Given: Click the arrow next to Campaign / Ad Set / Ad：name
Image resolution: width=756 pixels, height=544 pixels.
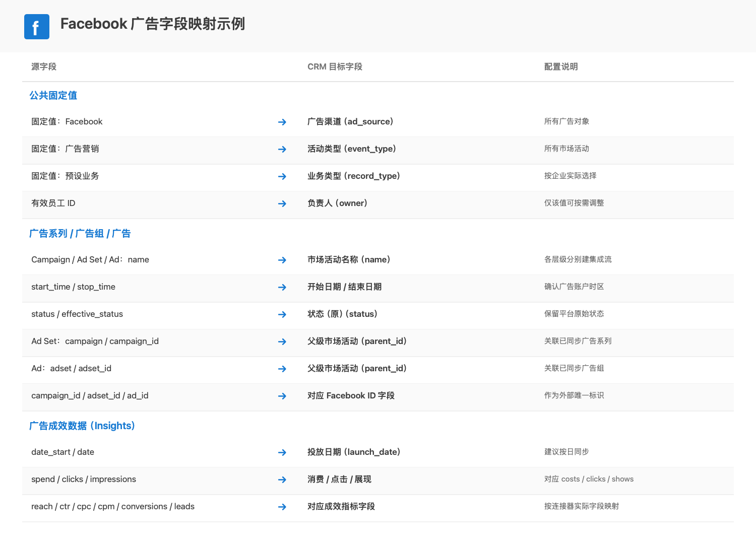Looking at the screenshot, I should [x=282, y=260].
